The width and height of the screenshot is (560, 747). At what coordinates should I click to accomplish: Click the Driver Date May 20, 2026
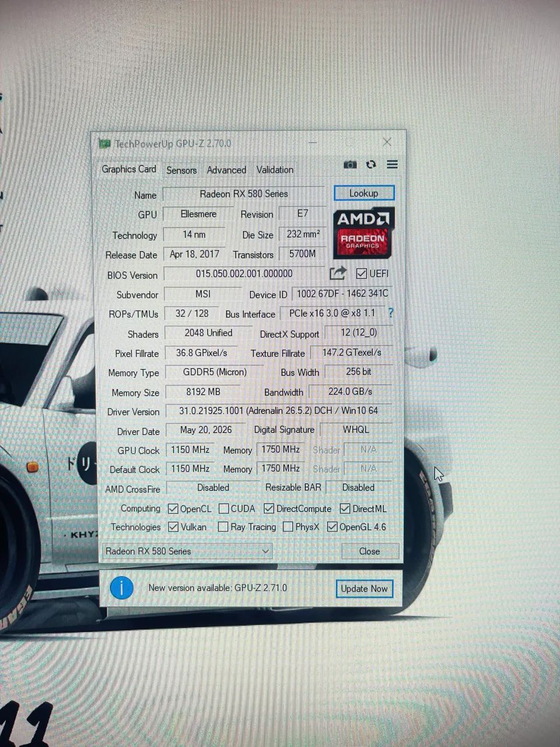point(205,430)
